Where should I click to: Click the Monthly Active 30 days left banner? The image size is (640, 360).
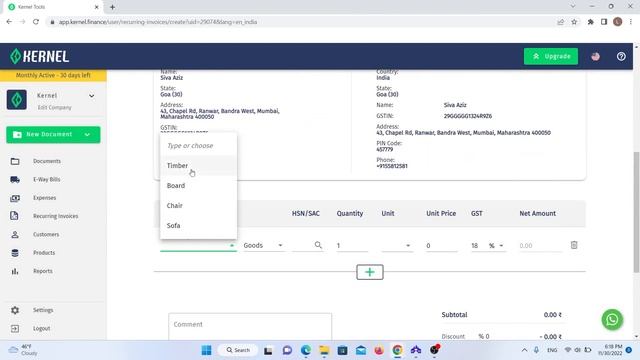point(53,75)
